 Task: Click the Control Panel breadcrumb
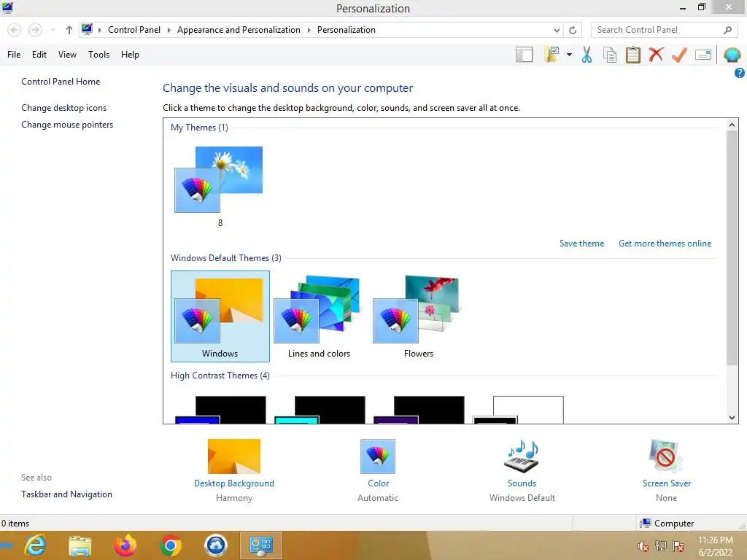(134, 30)
